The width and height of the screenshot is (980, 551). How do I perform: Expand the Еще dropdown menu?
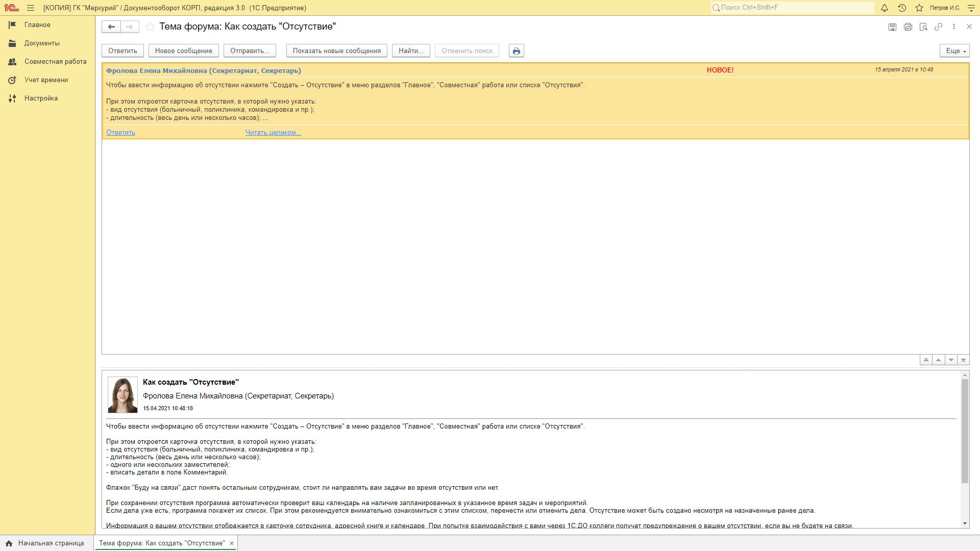tap(954, 51)
